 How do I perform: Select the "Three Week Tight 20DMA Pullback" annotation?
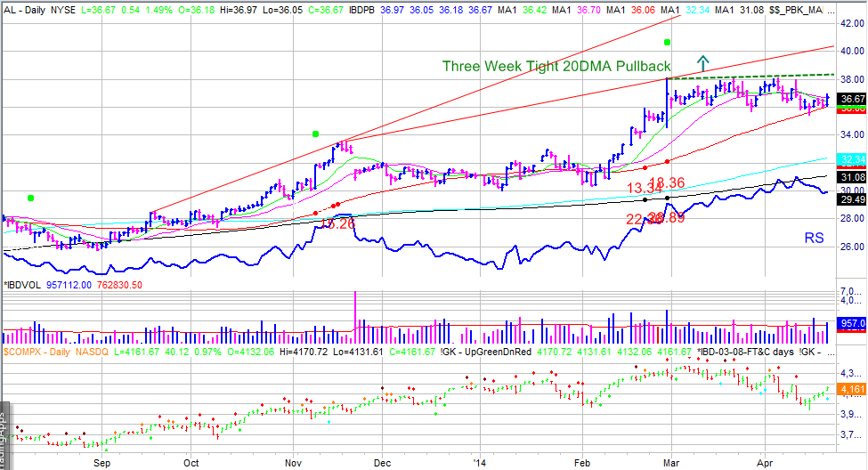pyautogui.click(x=556, y=67)
